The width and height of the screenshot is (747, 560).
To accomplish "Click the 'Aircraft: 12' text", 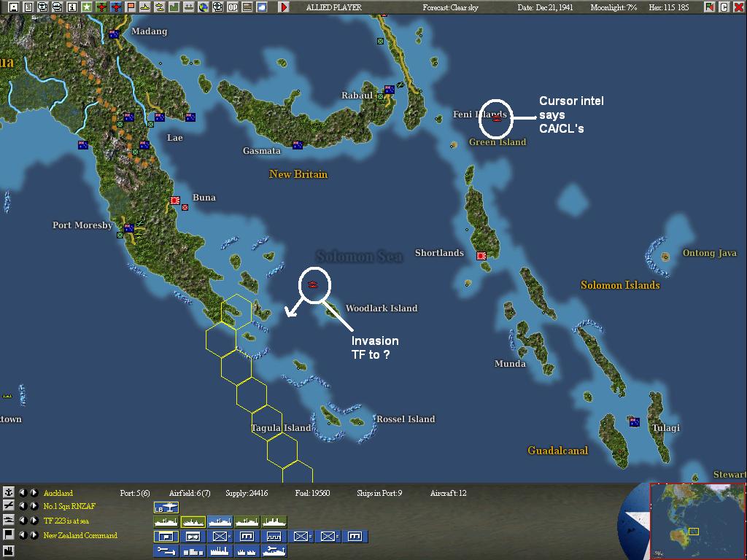I will point(449,493).
